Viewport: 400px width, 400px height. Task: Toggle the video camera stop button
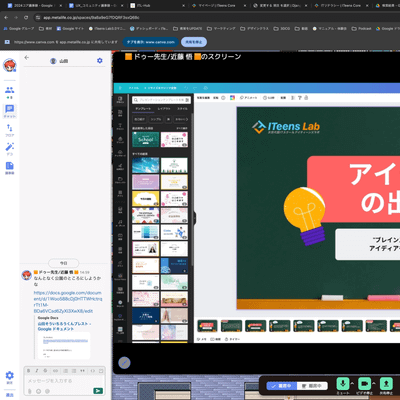click(364, 384)
